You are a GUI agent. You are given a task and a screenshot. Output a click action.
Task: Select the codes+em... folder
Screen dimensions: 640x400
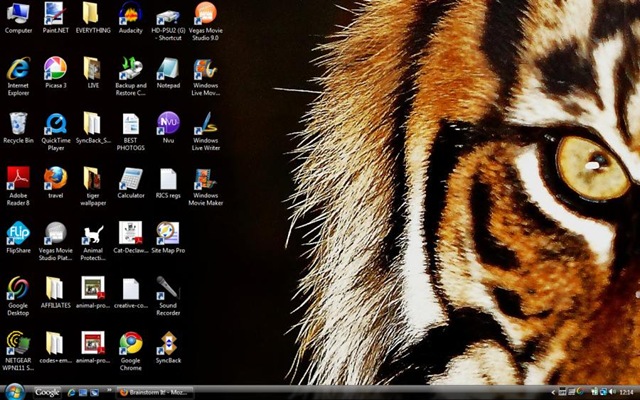[56, 348]
